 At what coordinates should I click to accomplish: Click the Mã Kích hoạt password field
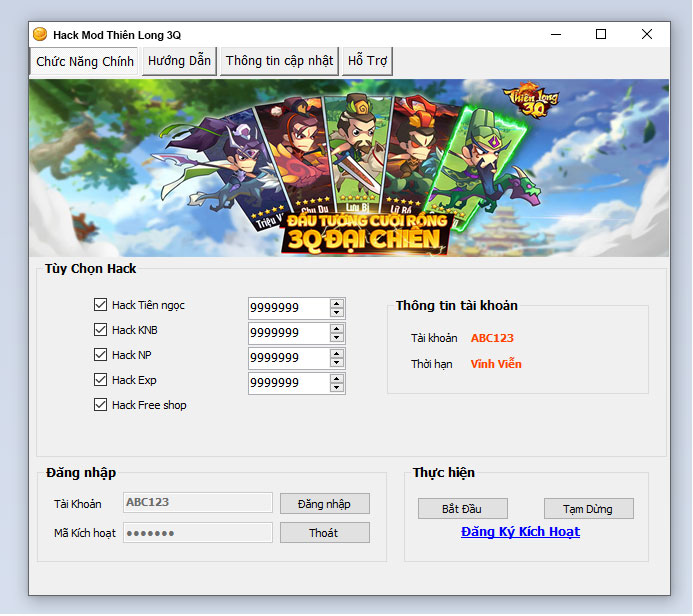coord(198,533)
